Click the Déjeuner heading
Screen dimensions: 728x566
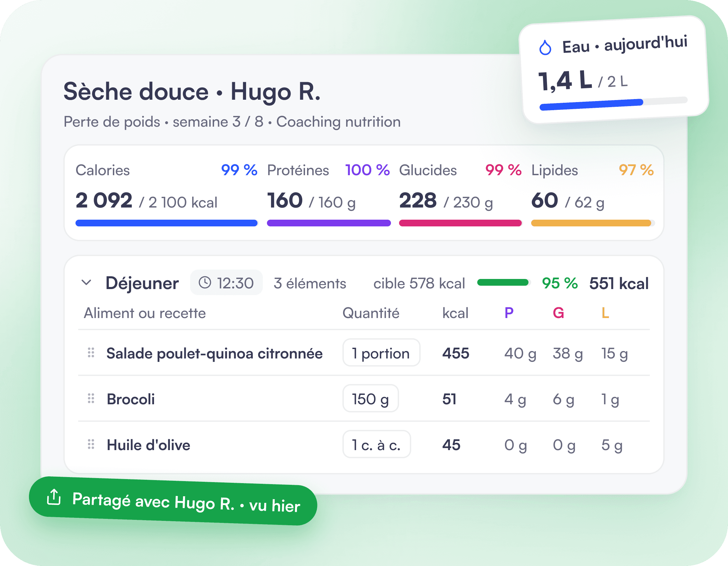142,283
